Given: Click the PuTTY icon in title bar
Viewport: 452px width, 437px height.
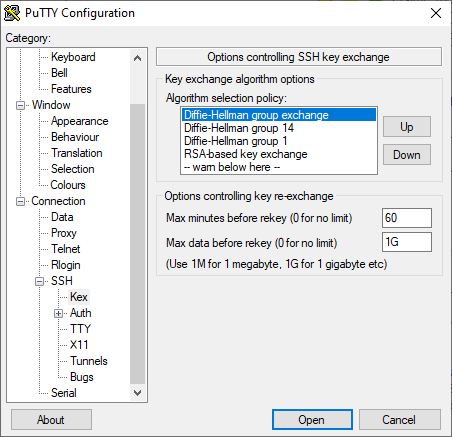Looking at the screenshot, I should 12,13.
